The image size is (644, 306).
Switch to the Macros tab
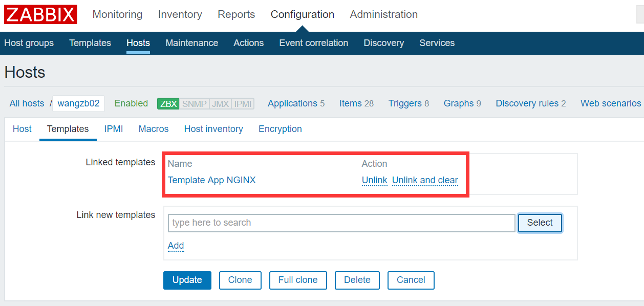pos(154,129)
